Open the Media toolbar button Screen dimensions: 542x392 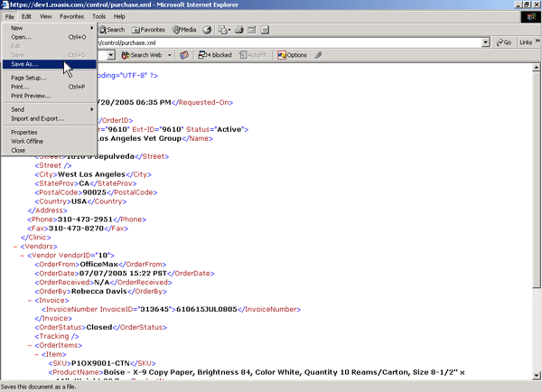click(184, 30)
